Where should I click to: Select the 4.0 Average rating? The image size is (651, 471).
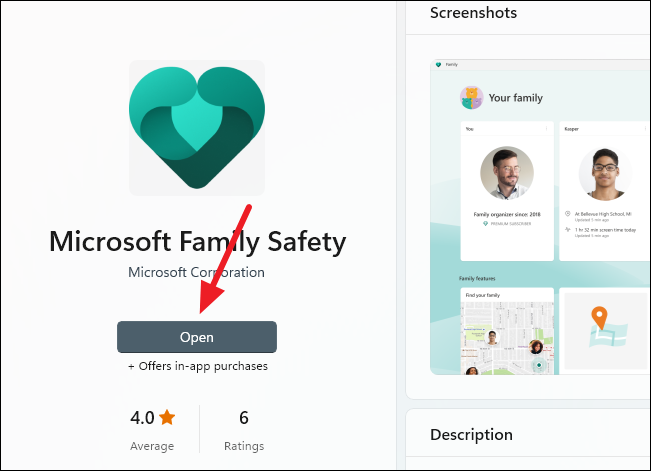pyautogui.click(x=152, y=430)
